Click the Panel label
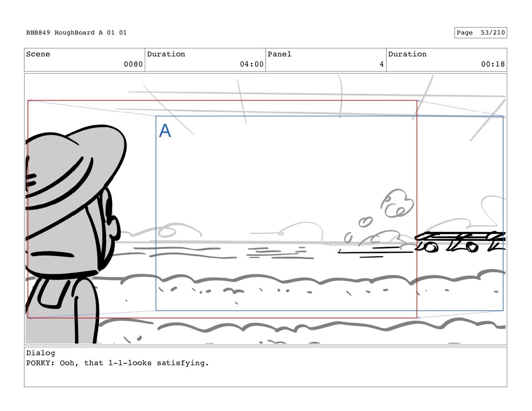 point(280,54)
